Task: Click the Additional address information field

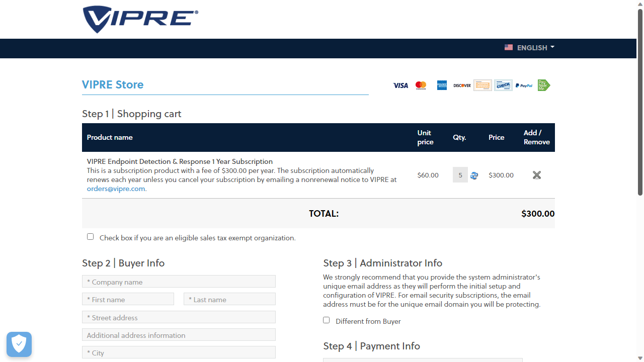Action: pyautogui.click(x=179, y=335)
